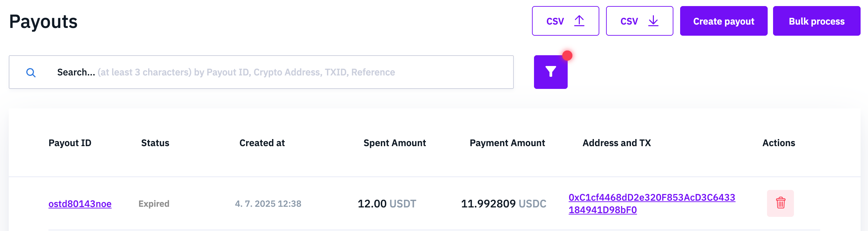Open the filter funnel button
This screenshot has height=231, width=868.
click(550, 72)
